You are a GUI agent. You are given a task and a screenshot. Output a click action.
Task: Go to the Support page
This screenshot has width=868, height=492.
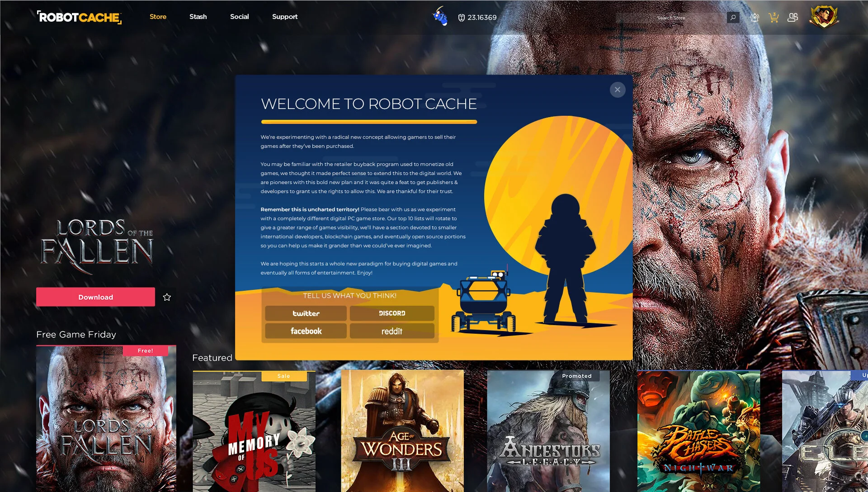click(285, 17)
